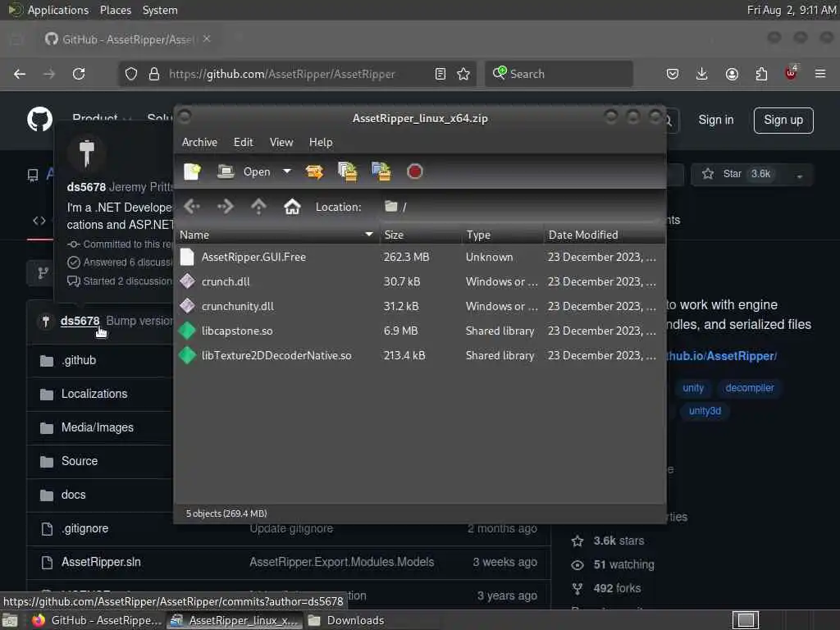840x630 pixels.
Task: Select the crunchunity.dll file row
Action: click(420, 307)
